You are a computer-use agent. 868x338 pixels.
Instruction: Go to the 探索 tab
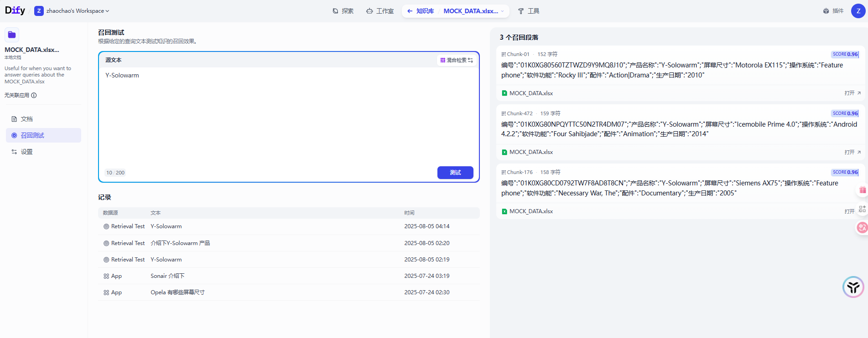click(343, 11)
